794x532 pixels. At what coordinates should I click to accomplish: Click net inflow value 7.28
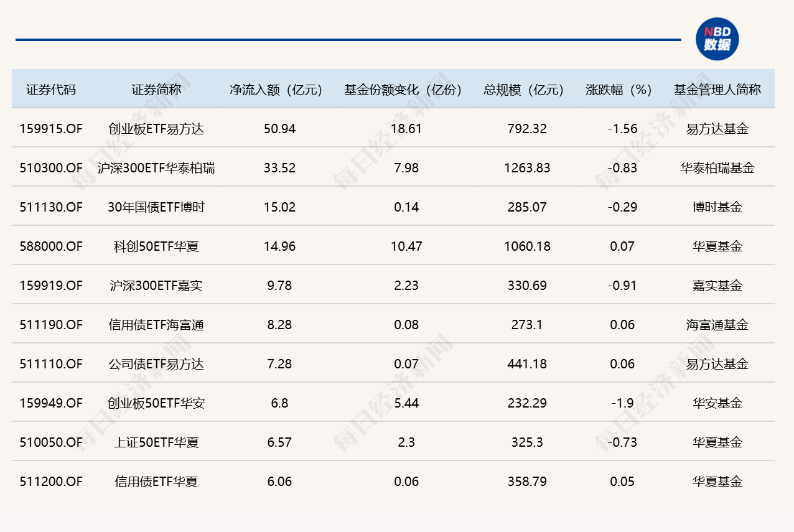(x=279, y=364)
